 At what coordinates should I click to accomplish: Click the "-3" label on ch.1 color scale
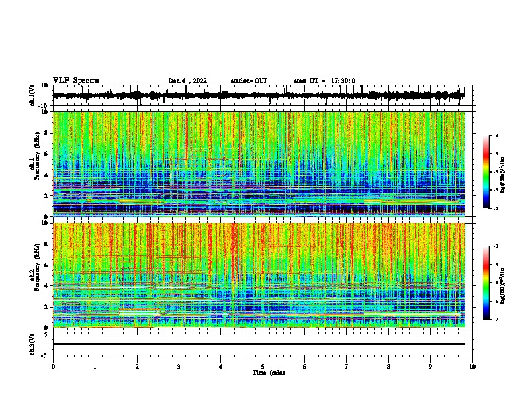(x=495, y=135)
